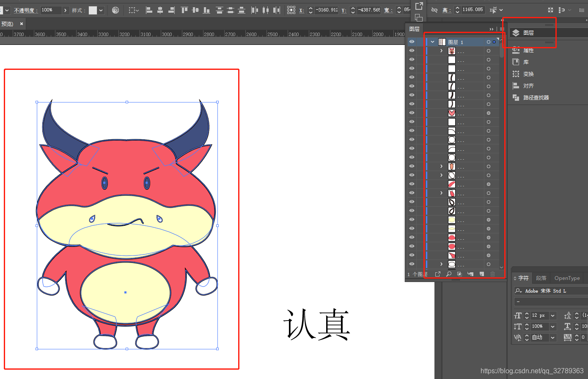Click Collect for Export icon in Layers panel
This screenshot has height=379, width=588.
click(438, 274)
